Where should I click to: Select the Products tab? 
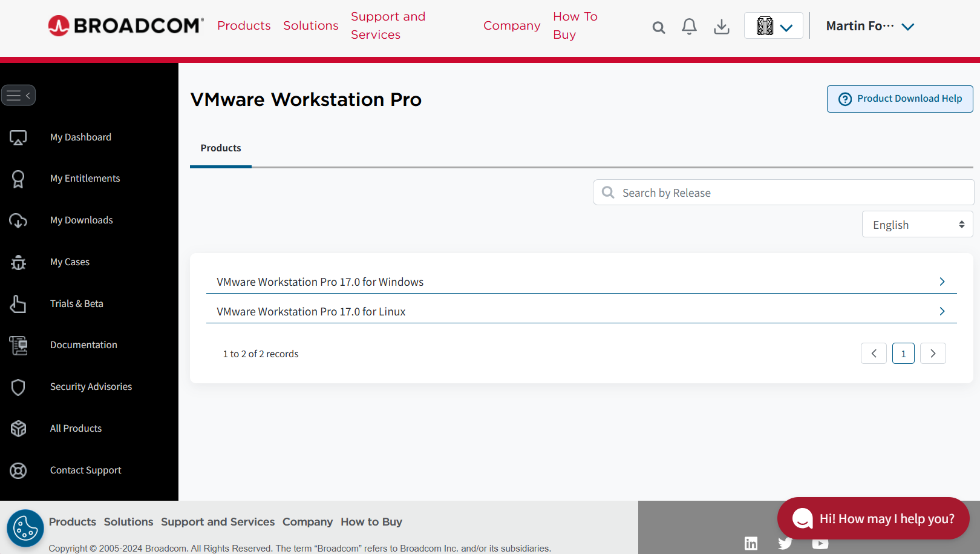(x=221, y=148)
